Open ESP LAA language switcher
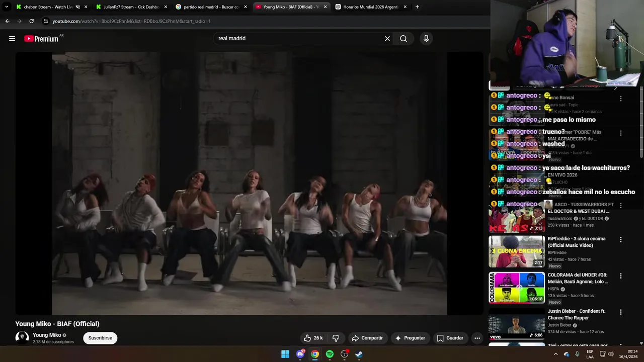Screen dimensions: 644x362 click(590, 354)
